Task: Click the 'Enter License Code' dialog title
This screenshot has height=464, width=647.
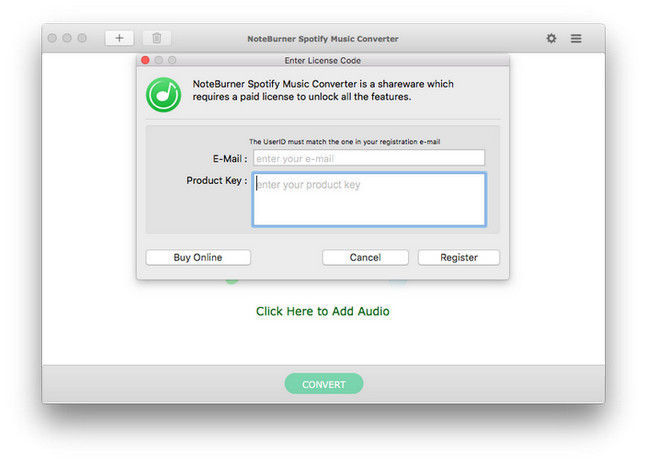Action: coord(323,61)
